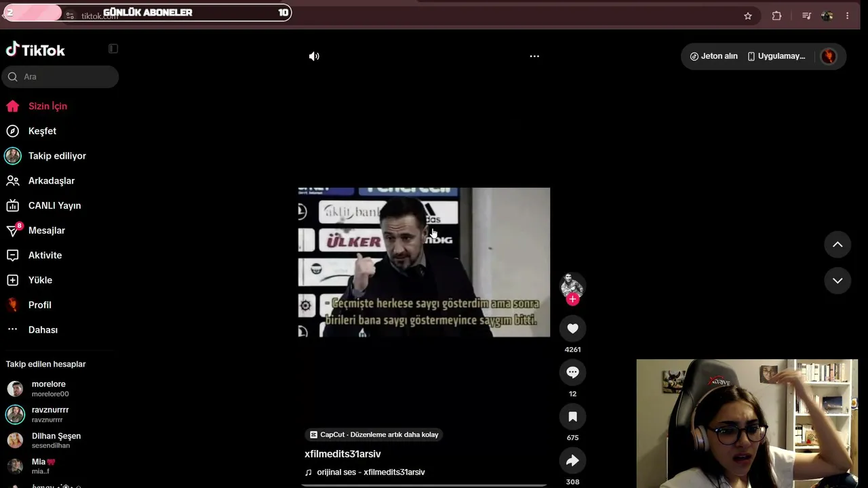Screen dimensions: 868x488
Task: Open the browser media controls
Action: [x=806, y=16]
